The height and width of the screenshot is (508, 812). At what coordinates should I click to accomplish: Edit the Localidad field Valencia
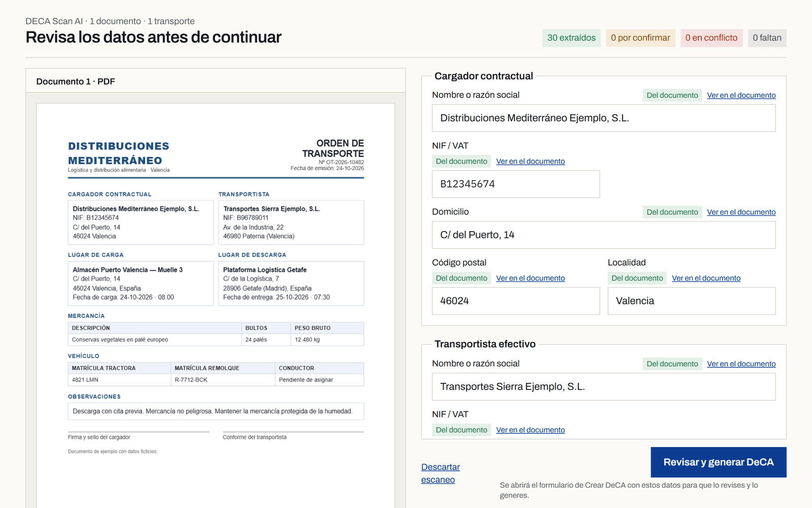point(692,301)
